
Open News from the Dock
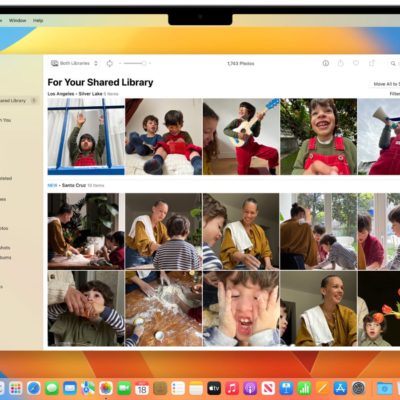(x=268, y=388)
